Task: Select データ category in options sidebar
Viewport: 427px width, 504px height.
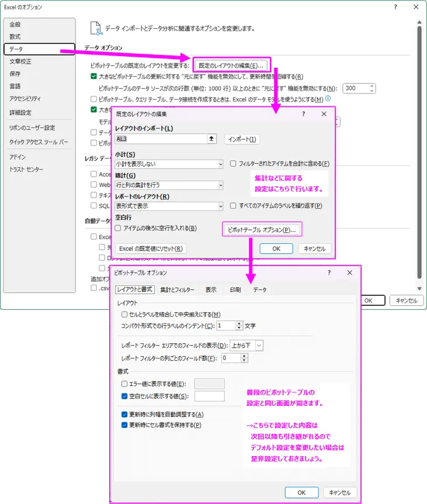Action: (x=40, y=49)
